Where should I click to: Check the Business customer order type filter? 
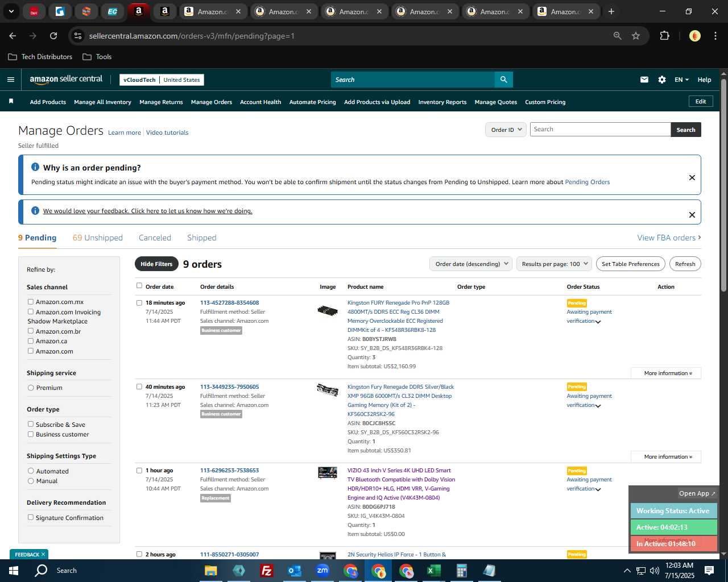tap(31, 434)
